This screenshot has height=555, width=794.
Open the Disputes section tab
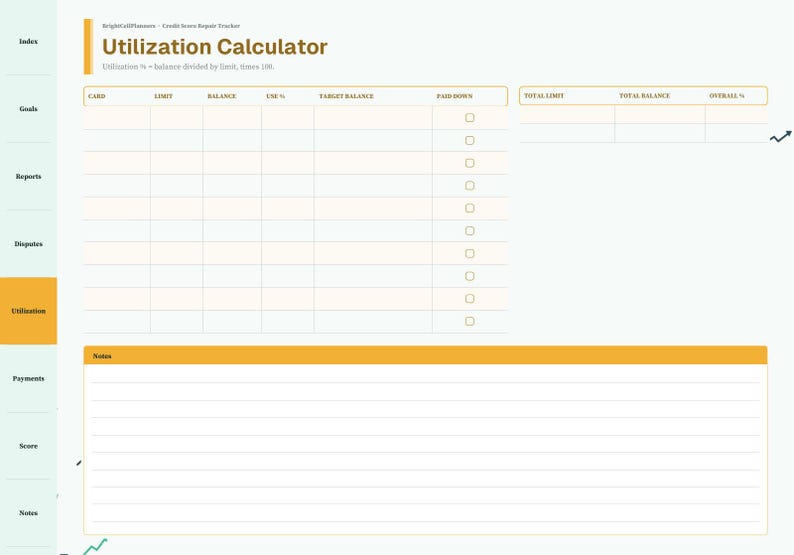point(28,244)
